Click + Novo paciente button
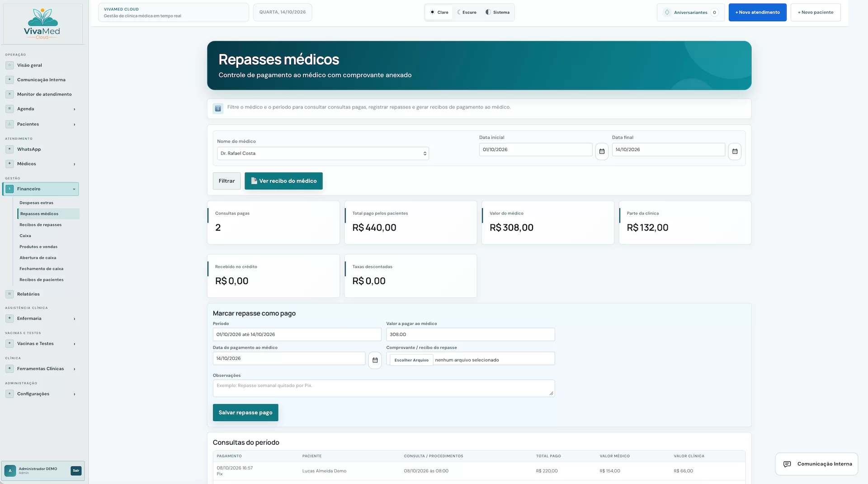Image resolution: width=868 pixels, height=484 pixels. point(816,12)
